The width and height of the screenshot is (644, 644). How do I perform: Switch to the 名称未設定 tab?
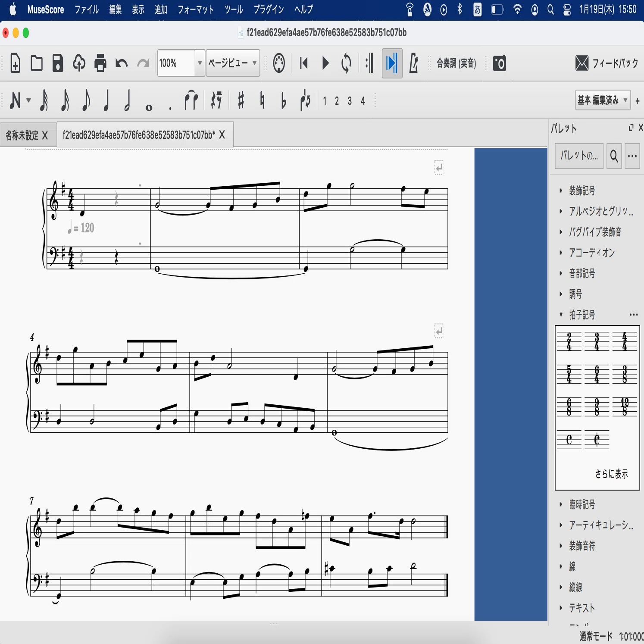pyautogui.click(x=22, y=135)
